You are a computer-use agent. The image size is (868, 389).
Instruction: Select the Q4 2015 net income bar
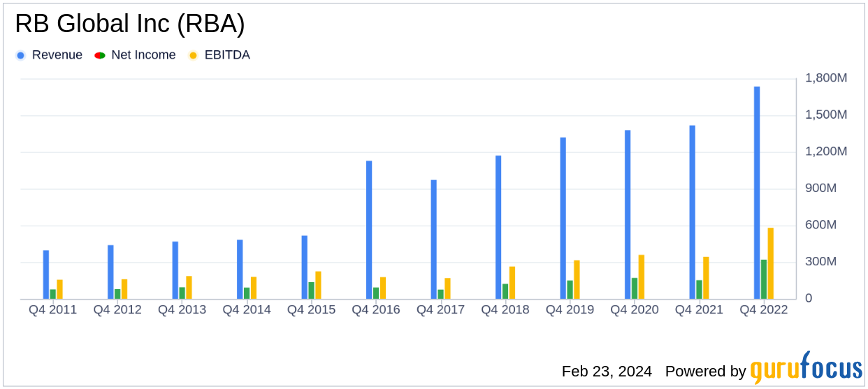coord(312,291)
